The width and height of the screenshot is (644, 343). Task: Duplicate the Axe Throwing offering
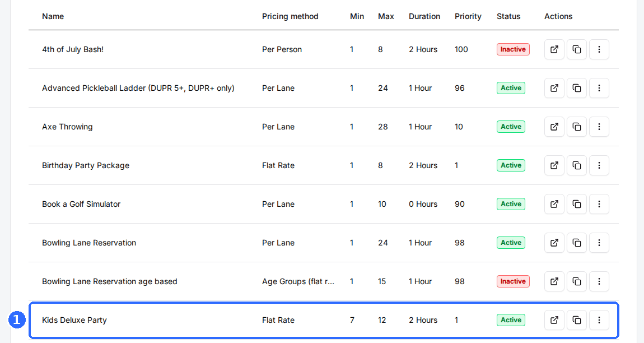pos(577,127)
